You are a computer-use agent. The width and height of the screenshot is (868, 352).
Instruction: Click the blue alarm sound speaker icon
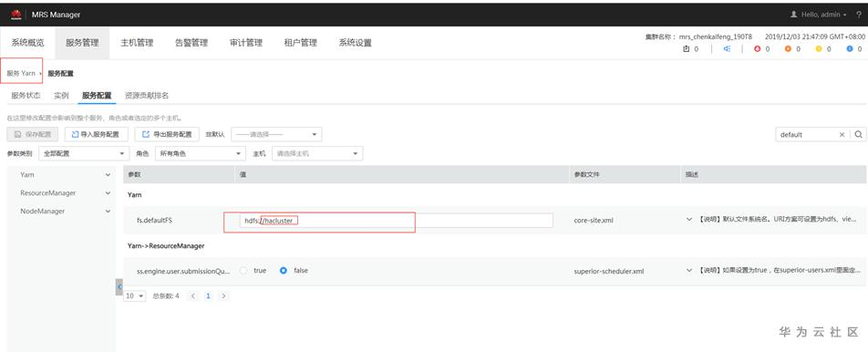tap(727, 48)
